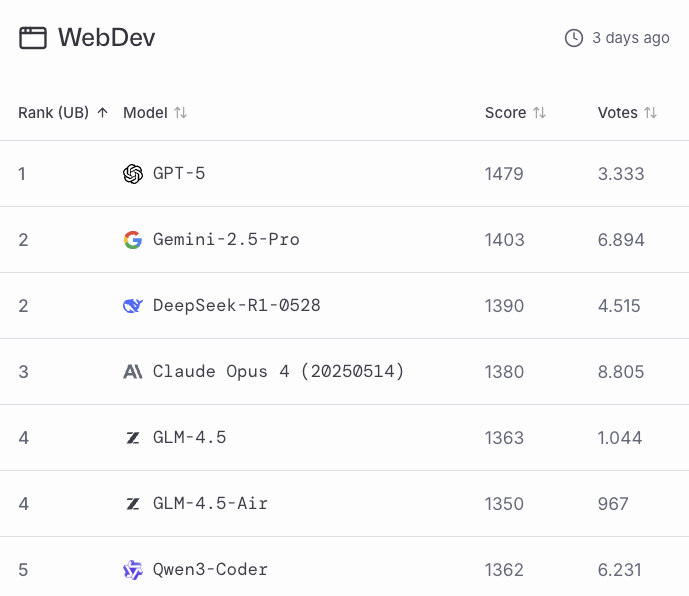Click the Google logo beside Gemini-2.5-Pro
The height and width of the screenshot is (596, 689).
(x=133, y=240)
